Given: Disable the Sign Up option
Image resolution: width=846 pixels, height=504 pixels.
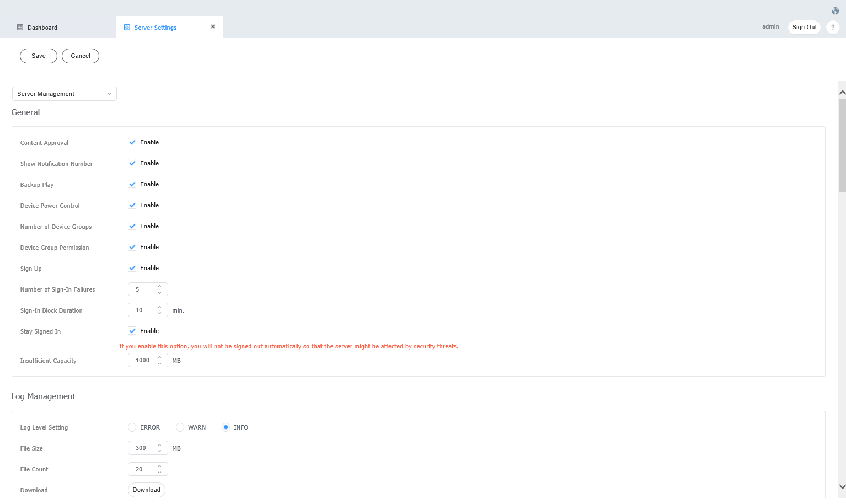Looking at the screenshot, I should 132,267.
